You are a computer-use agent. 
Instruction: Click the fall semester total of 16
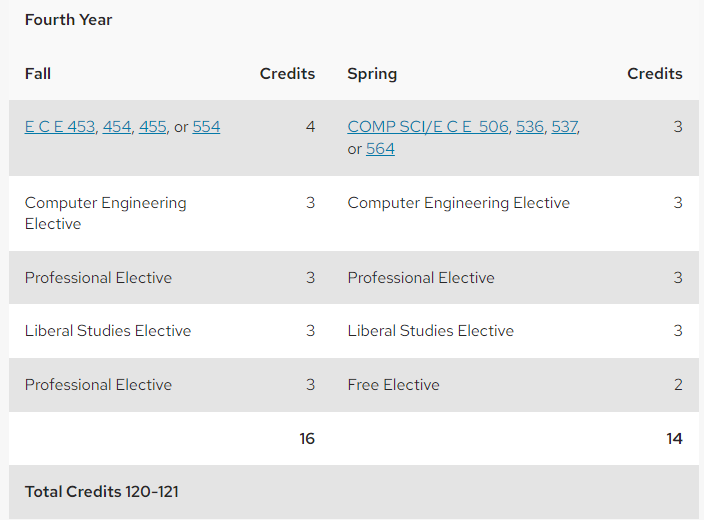[307, 439]
